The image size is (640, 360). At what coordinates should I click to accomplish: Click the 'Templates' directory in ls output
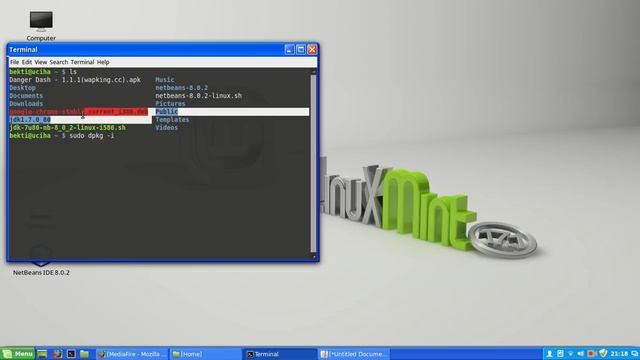(172, 120)
